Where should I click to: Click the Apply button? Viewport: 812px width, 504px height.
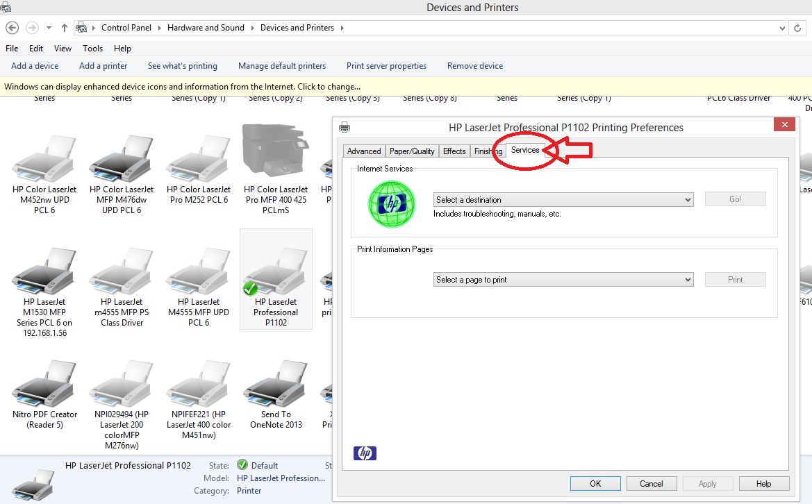pyautogui.click(x=707, y=483)
